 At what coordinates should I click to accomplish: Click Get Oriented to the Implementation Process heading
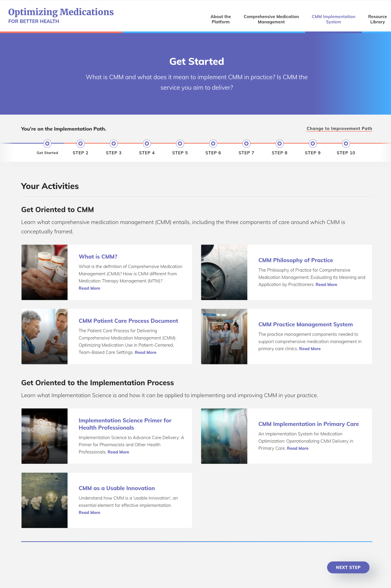point(97,383)
